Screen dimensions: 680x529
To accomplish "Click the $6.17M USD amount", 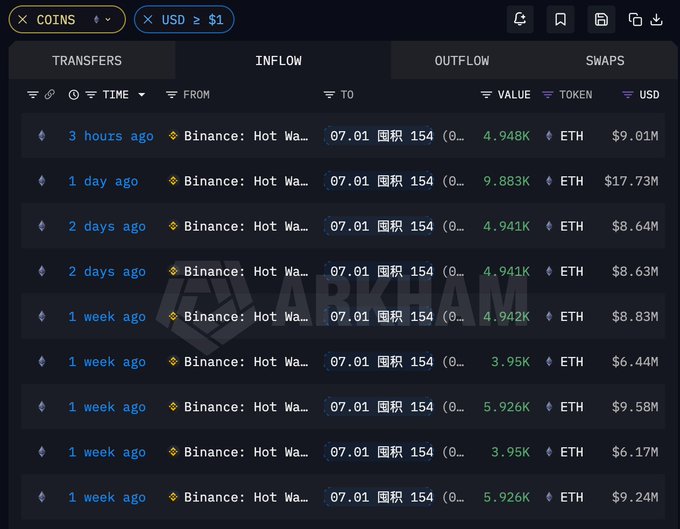I will coord(635,452).
